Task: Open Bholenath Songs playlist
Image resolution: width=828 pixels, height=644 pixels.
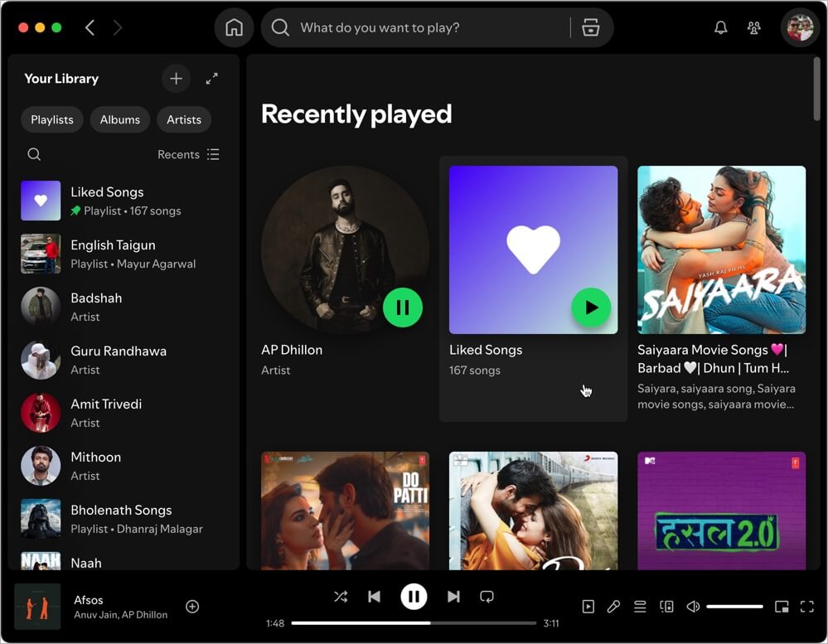Action: pos(123,519)
